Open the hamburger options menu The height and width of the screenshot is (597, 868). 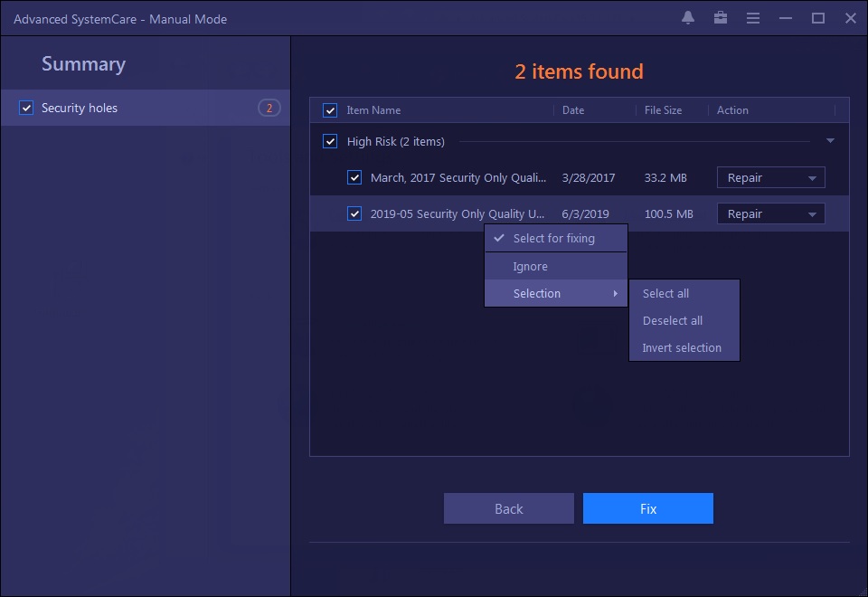(753, 18)
